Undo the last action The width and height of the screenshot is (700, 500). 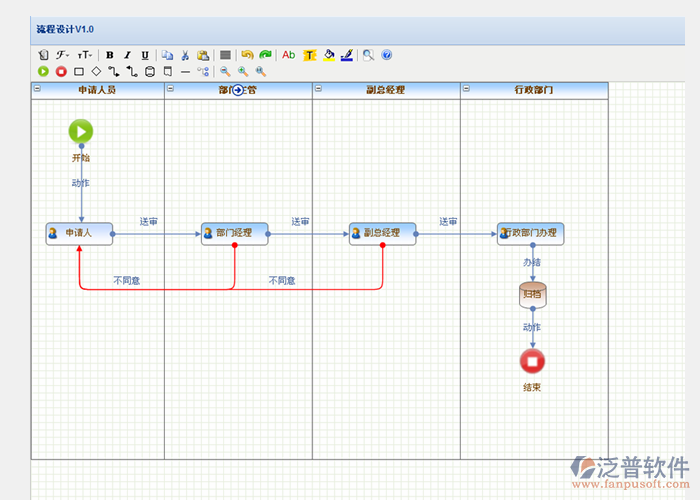click(x=247, y=56)
